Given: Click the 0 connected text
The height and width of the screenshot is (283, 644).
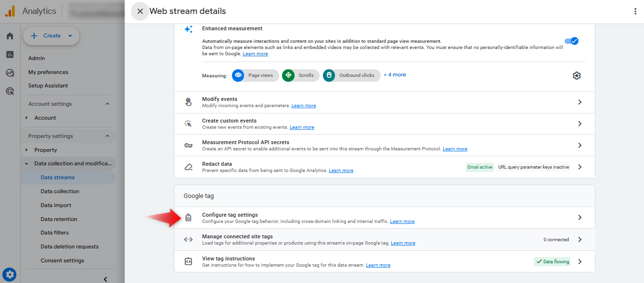Looking at the screenshot, I should click(x=556, y=239).
